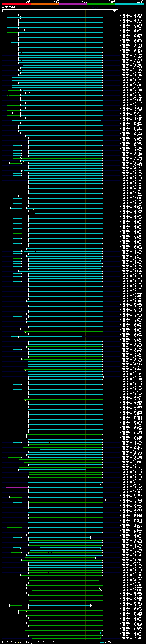The height and width of the screenshot is (644, 146).
Task: Select label UniRef100_Q3HRX7
Action: click(x=131, y=77)
